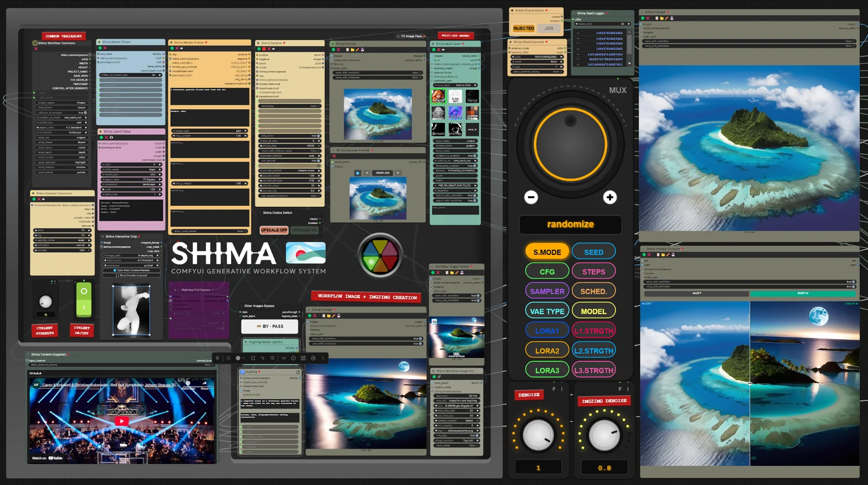Click the expand icon on the Img2Img node header
The image size is (868, 485).
298,372
